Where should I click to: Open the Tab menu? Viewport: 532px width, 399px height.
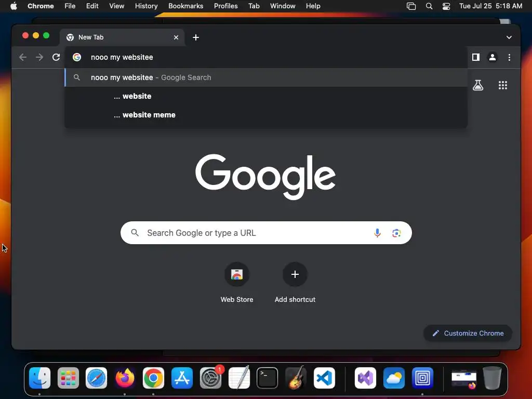[x=254, y=6]
